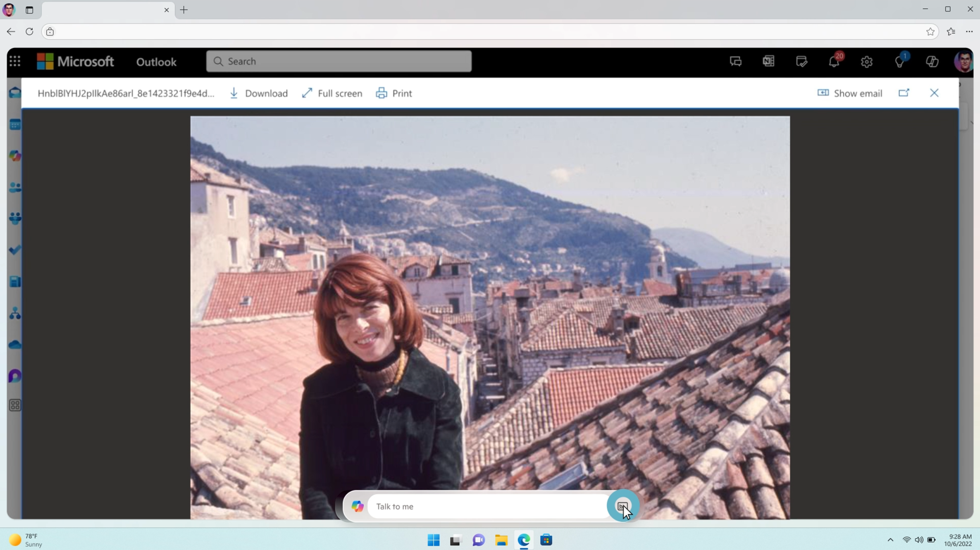Open the Teams chat icon in header

pyautogui.click(x=735, y=61)
